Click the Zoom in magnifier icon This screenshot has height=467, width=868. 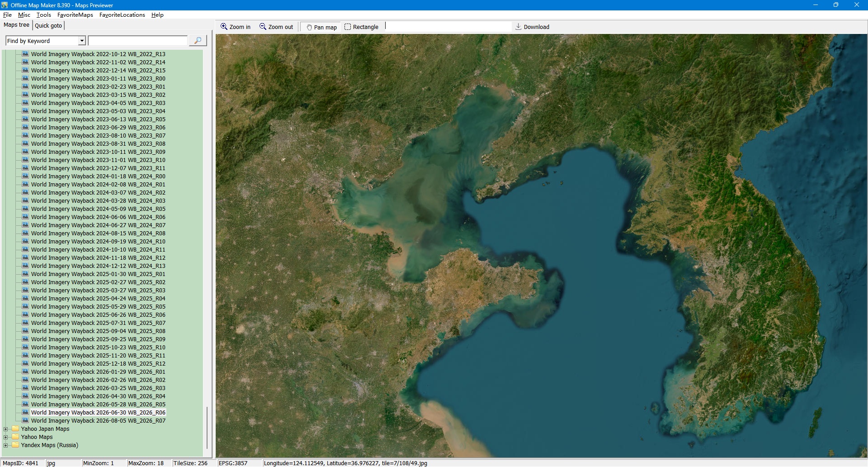click(224, 27)
